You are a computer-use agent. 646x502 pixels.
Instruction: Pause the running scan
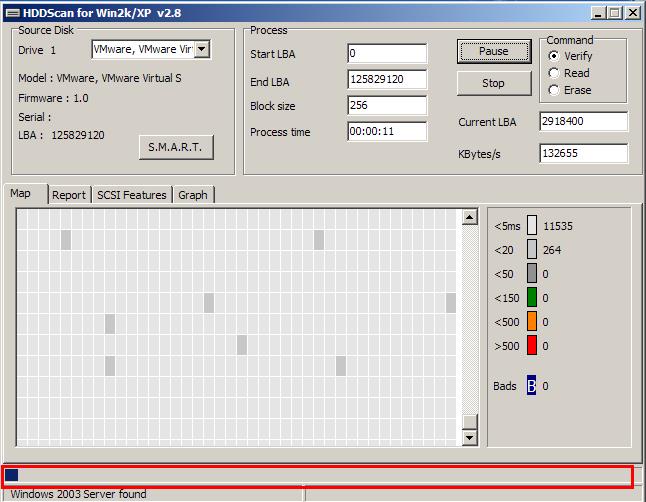click(x=494, y=52)
